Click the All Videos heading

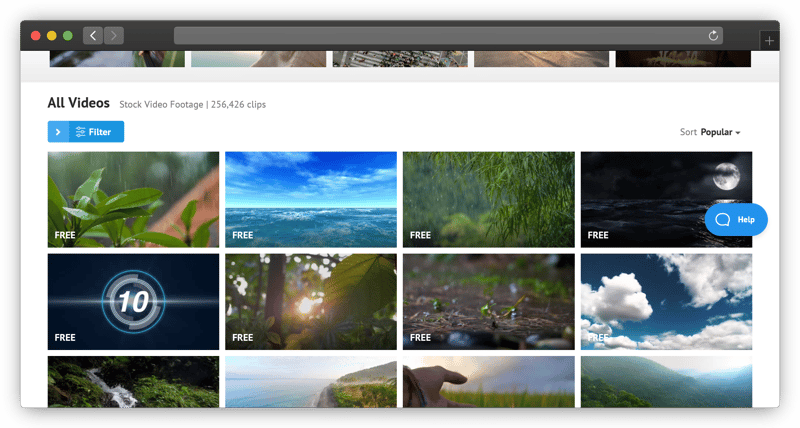(x=79, y=103)
